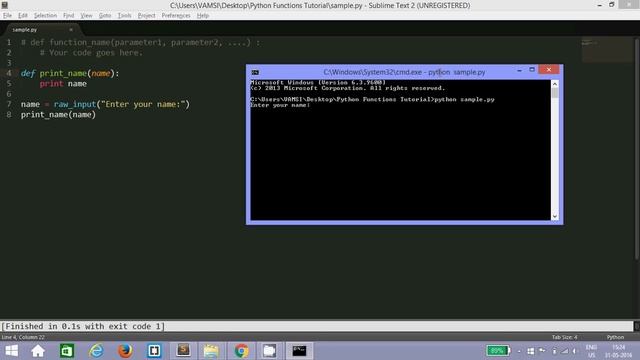Click 'Line 4, Column 22' in status bar
Image resolution: width=640 pixels, height=360 pixels.
[23, 337]
